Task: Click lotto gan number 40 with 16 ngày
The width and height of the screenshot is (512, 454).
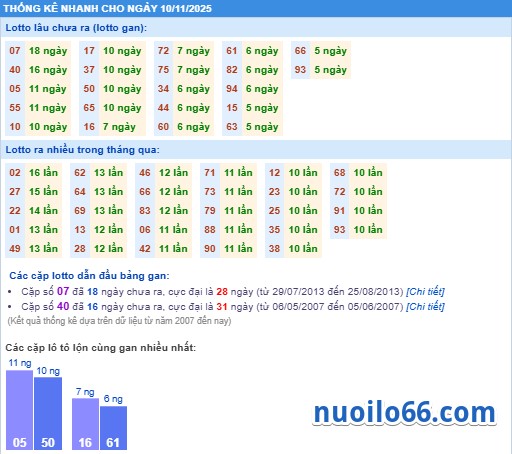Action: (x=15, y=70)
